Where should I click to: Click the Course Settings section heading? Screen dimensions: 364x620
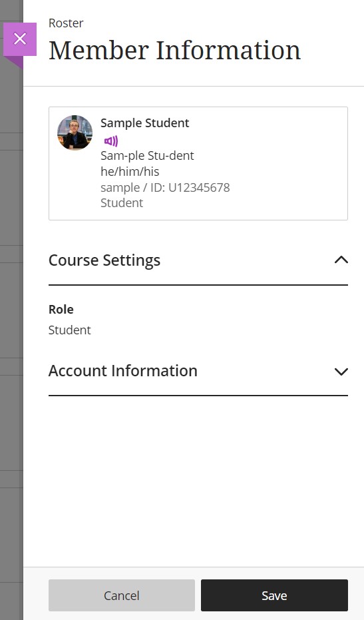click(104, 260)
